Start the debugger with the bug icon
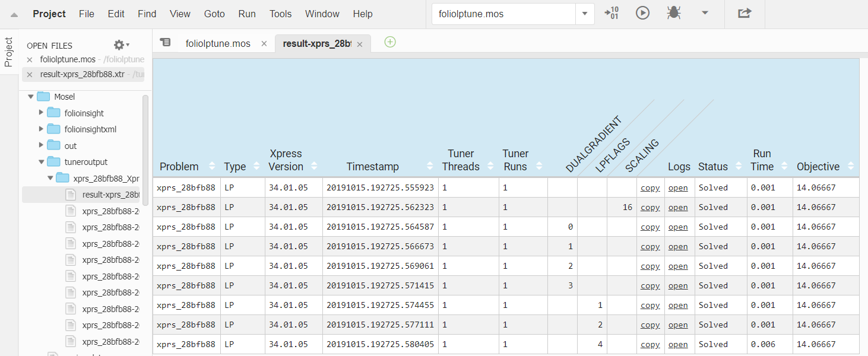Viewport: 868px width, 356px height. click(674, 13)
